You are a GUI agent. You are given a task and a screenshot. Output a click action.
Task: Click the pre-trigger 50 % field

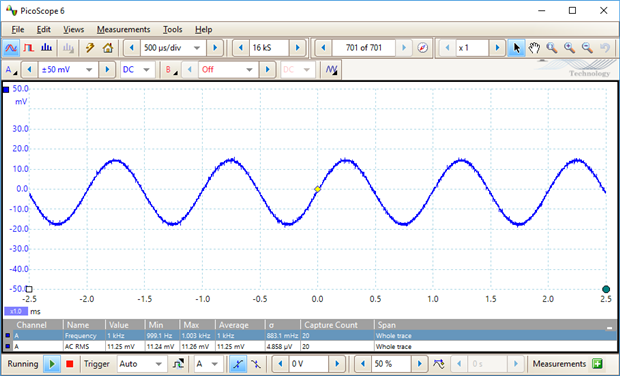pos(391,364)
